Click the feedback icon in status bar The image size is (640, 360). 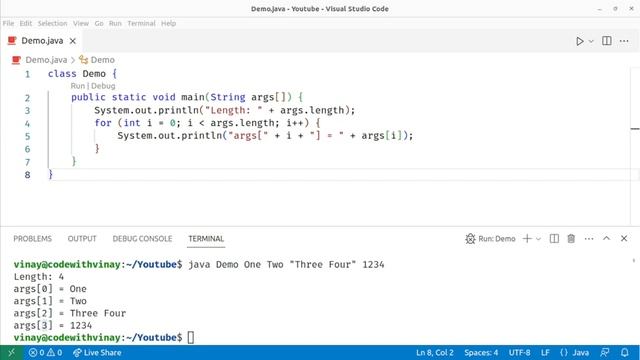click(x=605, y=353)
